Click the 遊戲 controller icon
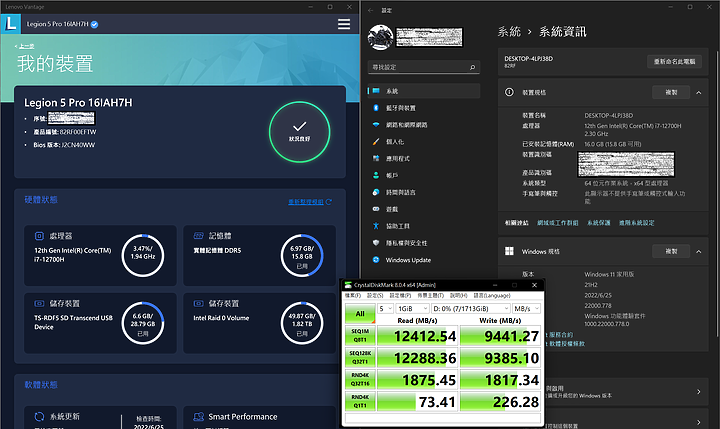Viewport: 720px width, 429px height. click(376, 209)
